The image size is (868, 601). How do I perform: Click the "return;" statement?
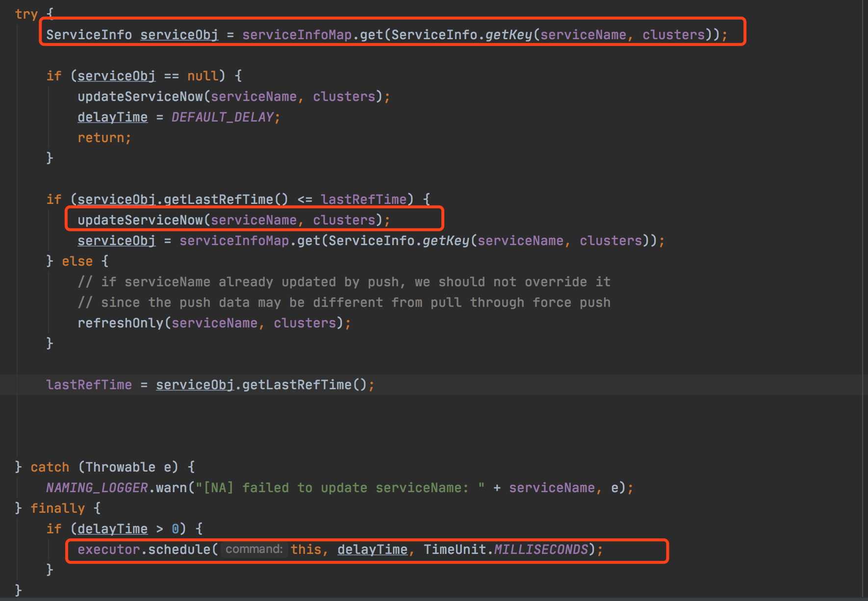[104, 138]
